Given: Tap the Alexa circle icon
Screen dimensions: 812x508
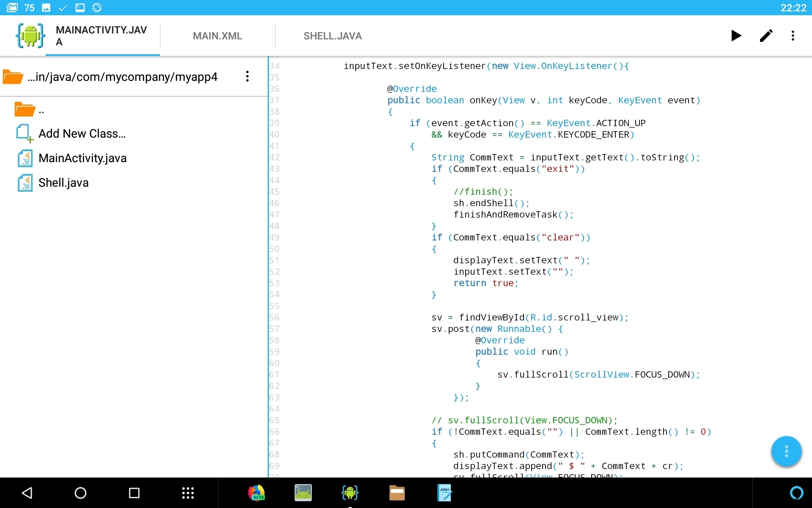Looking at the screenshot, I should (x=796, y=493).
